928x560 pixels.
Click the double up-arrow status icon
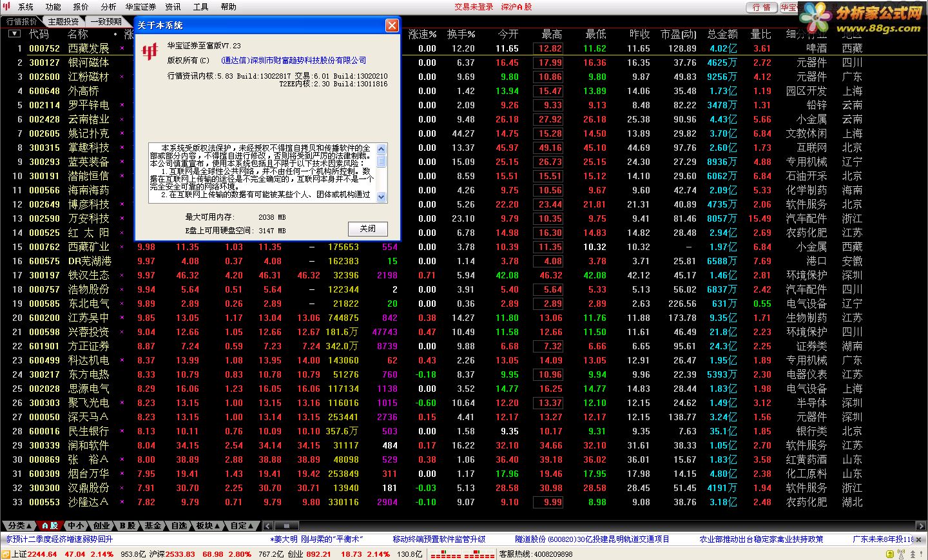point(911,554)
